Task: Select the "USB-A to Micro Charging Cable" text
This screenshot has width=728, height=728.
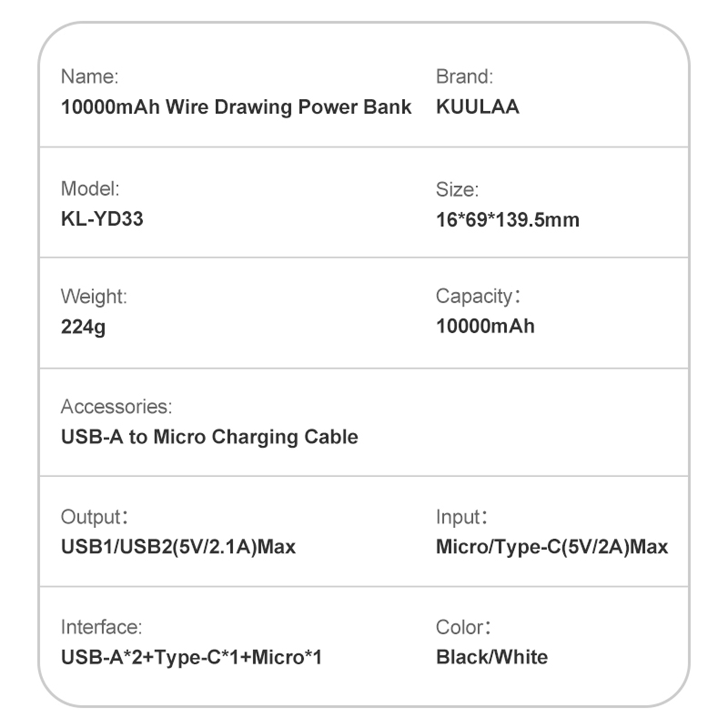Action: [209, 437]
